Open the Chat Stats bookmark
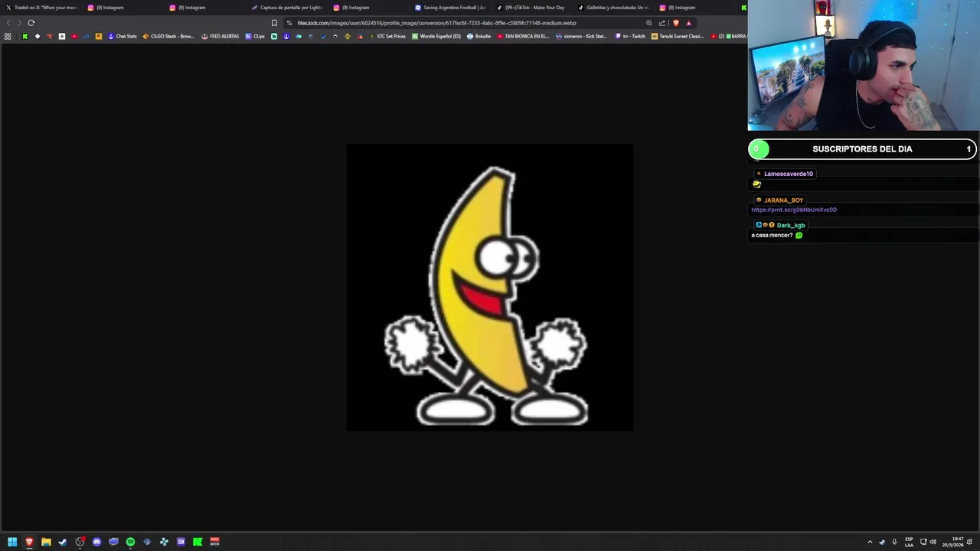The height and width of the screenshot is (551, 980). click(122, 36)
